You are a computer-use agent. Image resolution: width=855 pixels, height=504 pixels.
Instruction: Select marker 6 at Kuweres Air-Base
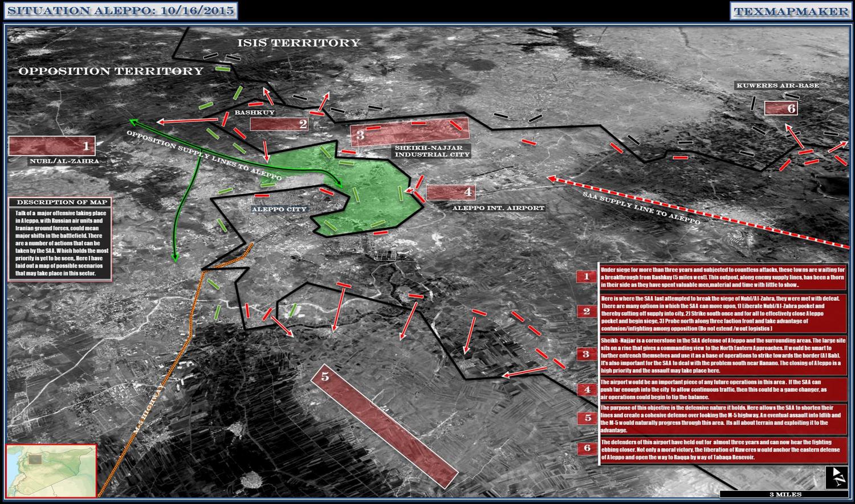pyautogui.click(x=780, y=108)
